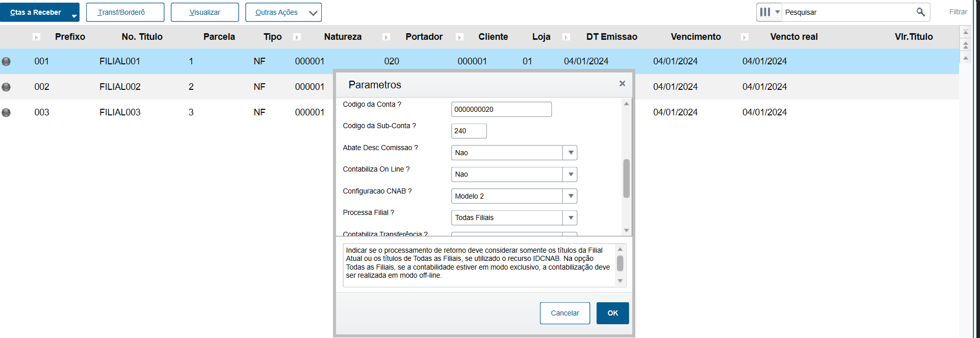Jump to first record with grid top arrow
This screenshot has height=338, width=980.
[x=965, y=32]
